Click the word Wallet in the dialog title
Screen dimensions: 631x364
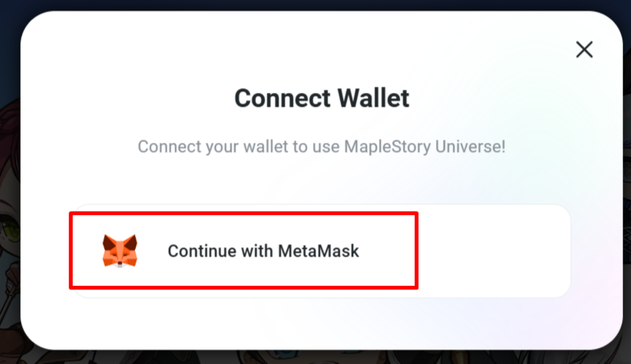[x=373, y=98]
